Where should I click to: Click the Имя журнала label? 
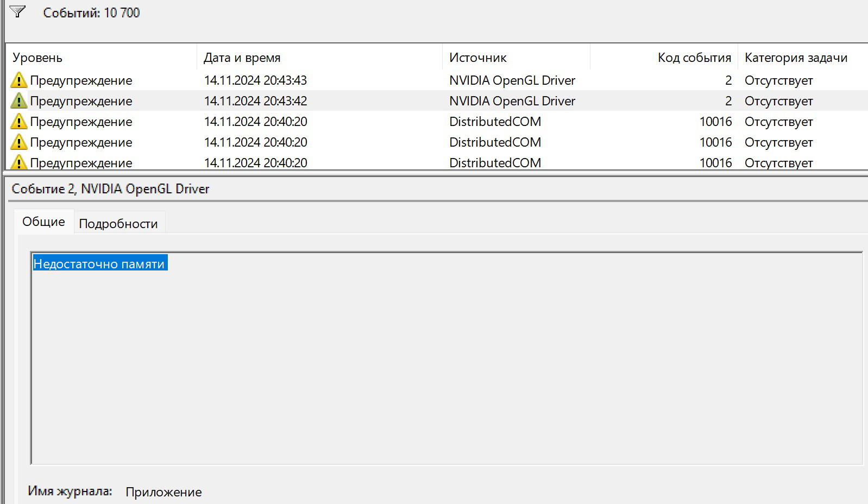(x=70, y=491)
